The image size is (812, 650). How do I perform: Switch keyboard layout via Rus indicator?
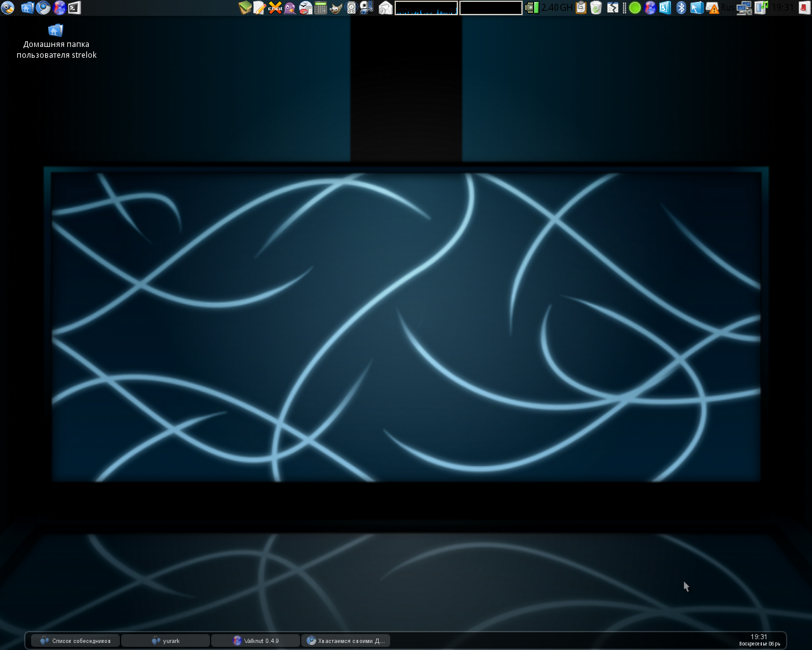click(x=728, y=8)
